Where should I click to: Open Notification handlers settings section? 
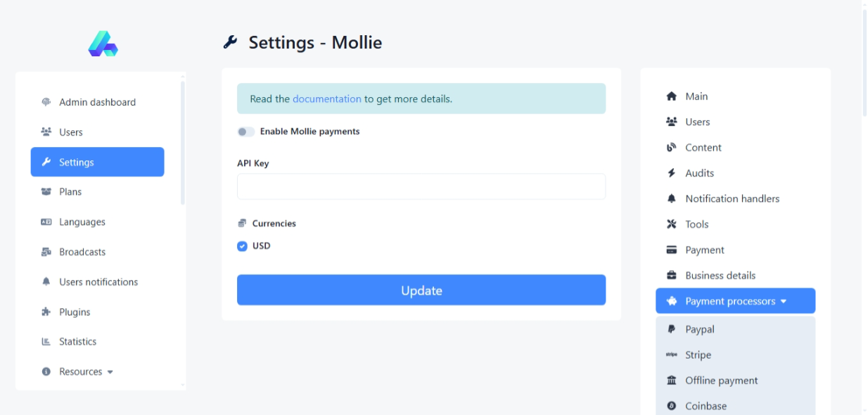[732, 199]
